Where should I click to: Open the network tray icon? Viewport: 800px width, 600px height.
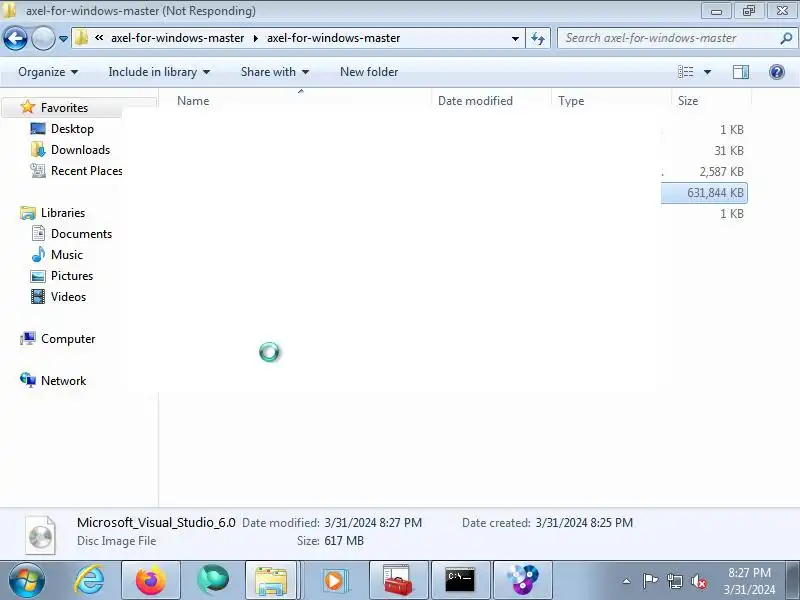(674, 581)
